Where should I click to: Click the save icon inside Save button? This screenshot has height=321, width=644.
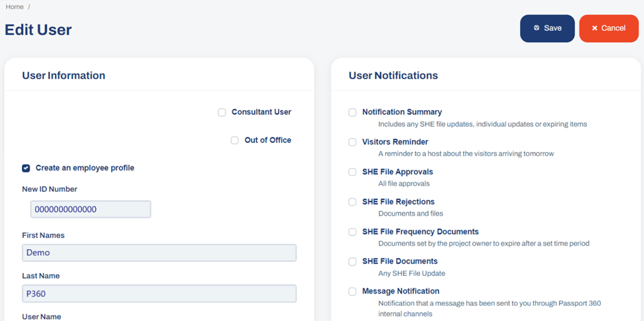536,28
